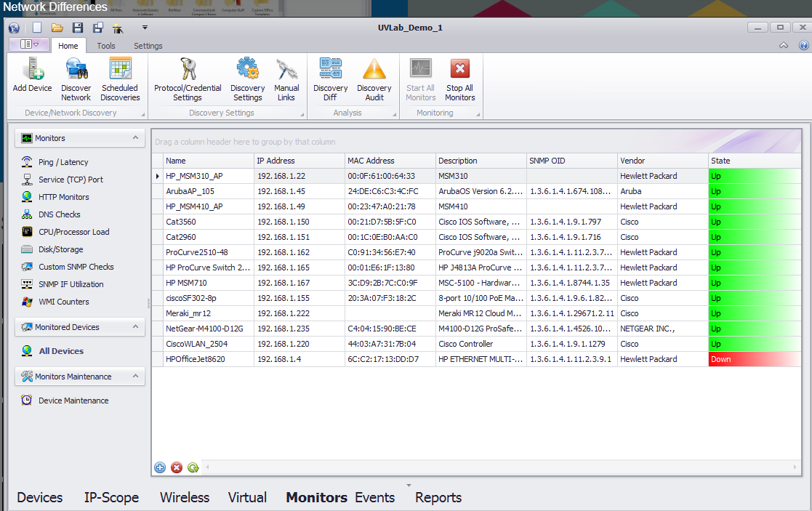Open the help question mark icon
The width and height of the screenshot is (812, 511).
coord(803,46)
